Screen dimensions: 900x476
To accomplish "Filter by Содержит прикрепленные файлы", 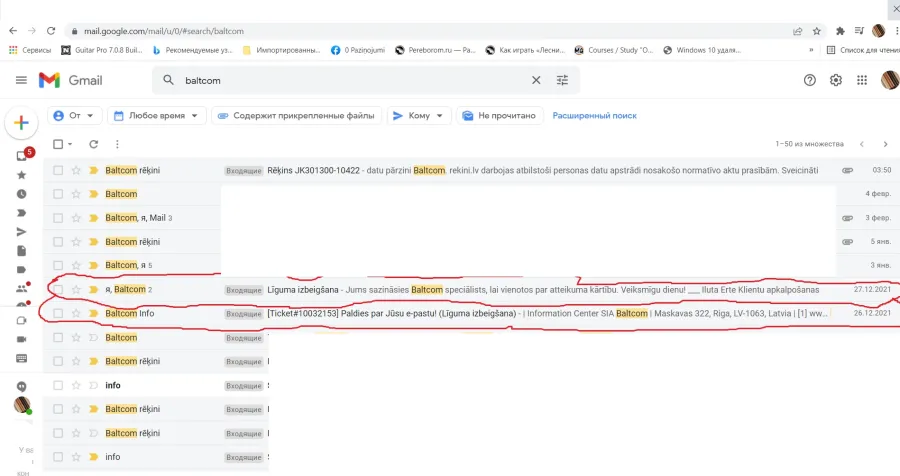I will (296, 115).
